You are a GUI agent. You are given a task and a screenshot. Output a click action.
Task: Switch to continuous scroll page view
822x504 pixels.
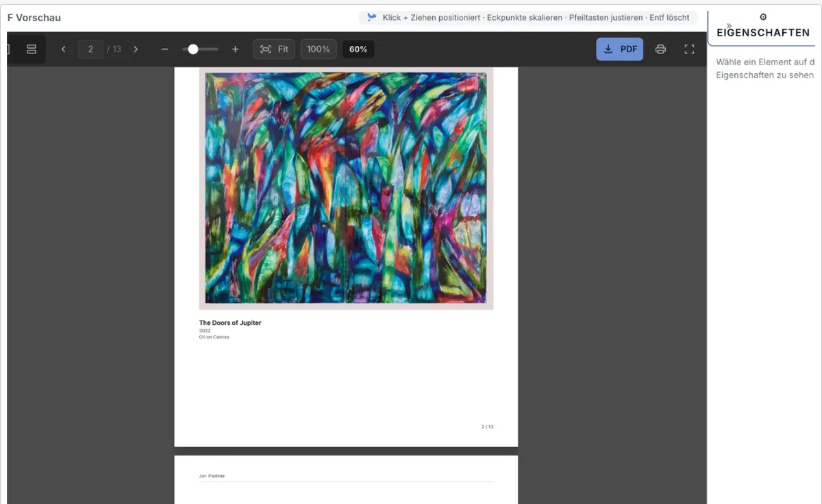pyautogui.click(x=32, y=49)
